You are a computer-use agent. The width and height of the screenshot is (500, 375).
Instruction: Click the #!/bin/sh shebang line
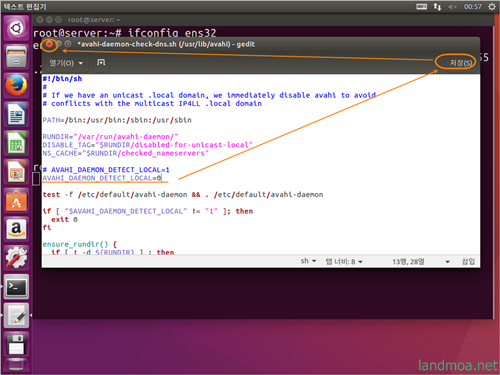point(62,79)
